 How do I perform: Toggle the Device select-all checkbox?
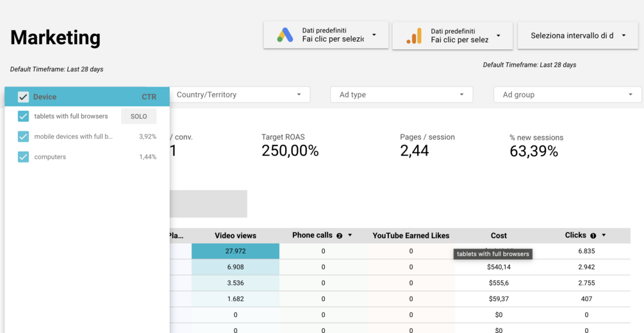(x=23, y=97)
